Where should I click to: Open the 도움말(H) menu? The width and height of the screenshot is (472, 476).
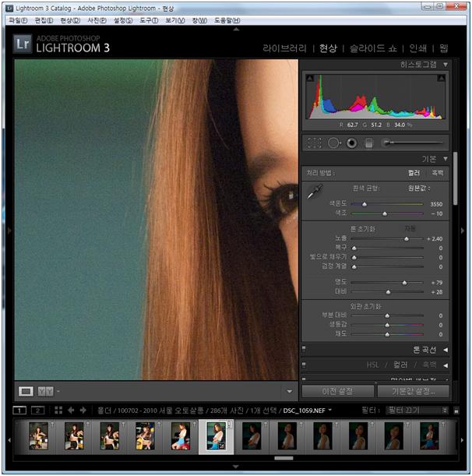tap(227, 20)
